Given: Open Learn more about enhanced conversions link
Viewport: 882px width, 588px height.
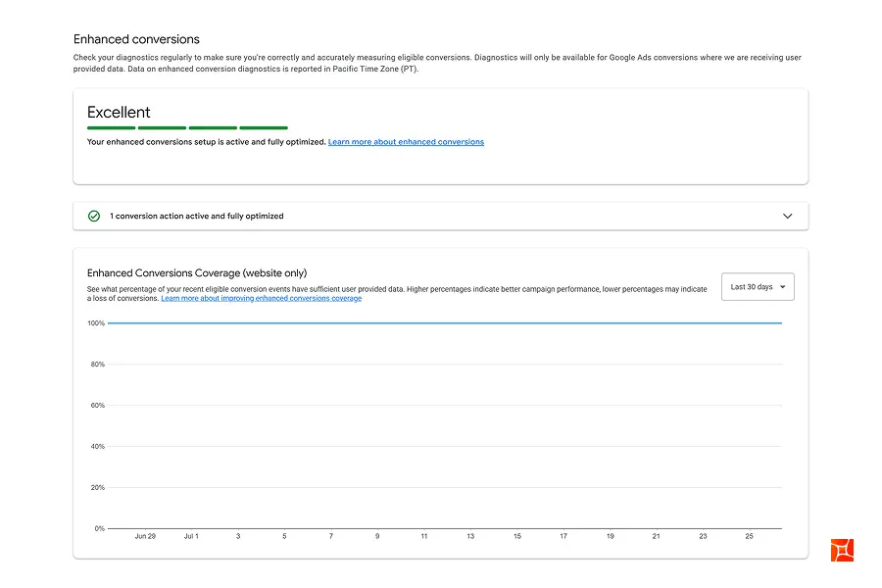Looking at the screenshot, I should pyautogui.click(x=406, y=142).
